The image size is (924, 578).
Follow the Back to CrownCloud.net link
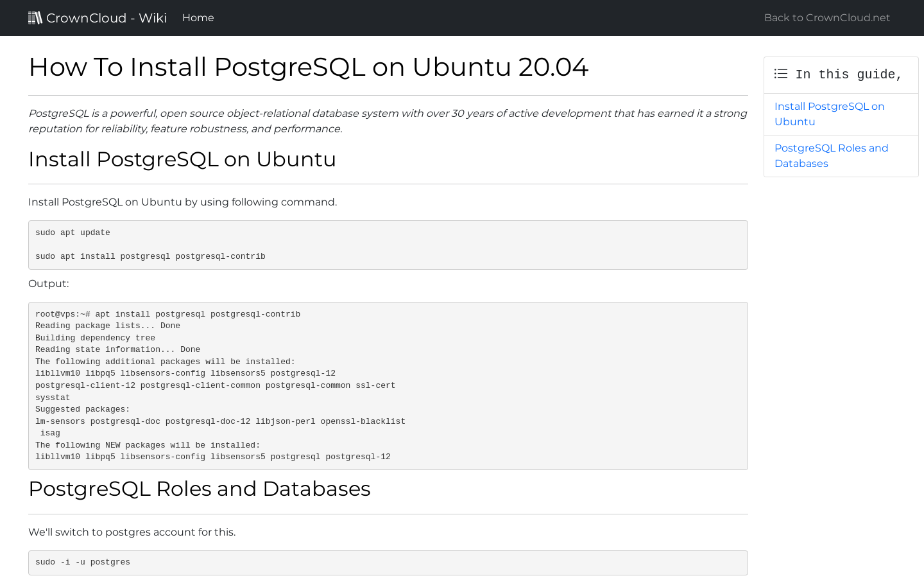click(x=827, y=18)
